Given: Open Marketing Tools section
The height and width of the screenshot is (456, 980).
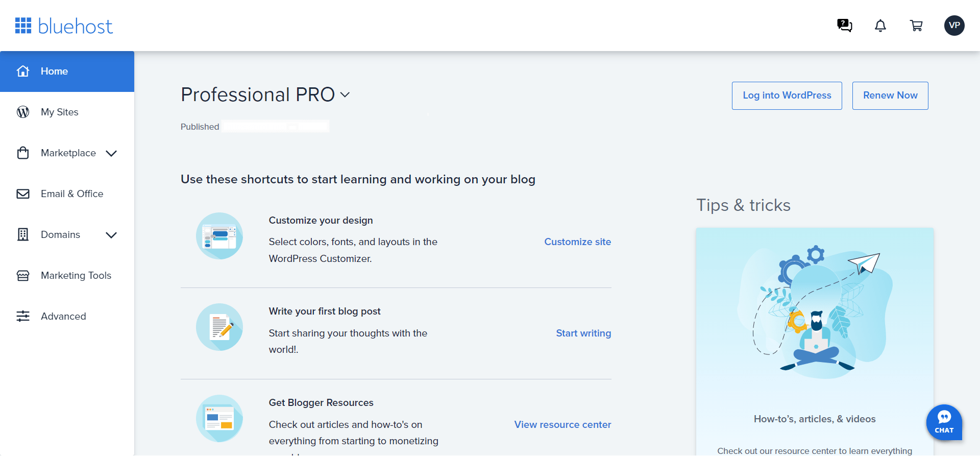Looking at the screenshot, I should click(x=67, y=276).
